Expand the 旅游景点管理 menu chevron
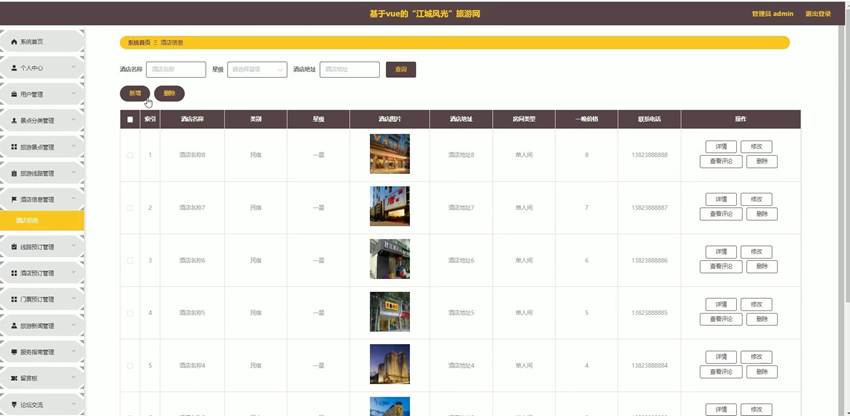 pyautogui.click(x=74, y=147)
